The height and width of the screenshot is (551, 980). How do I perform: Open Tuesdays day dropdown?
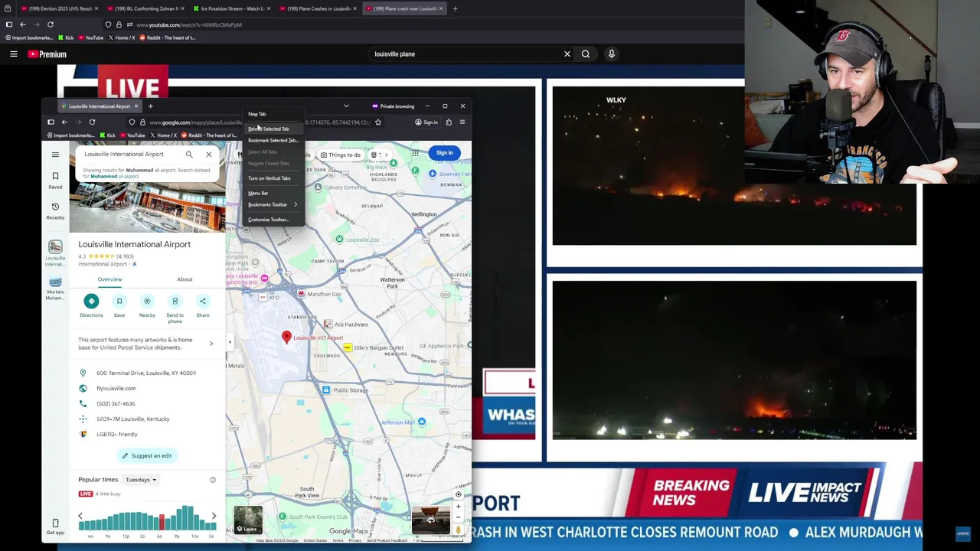(x=141, y=480)
